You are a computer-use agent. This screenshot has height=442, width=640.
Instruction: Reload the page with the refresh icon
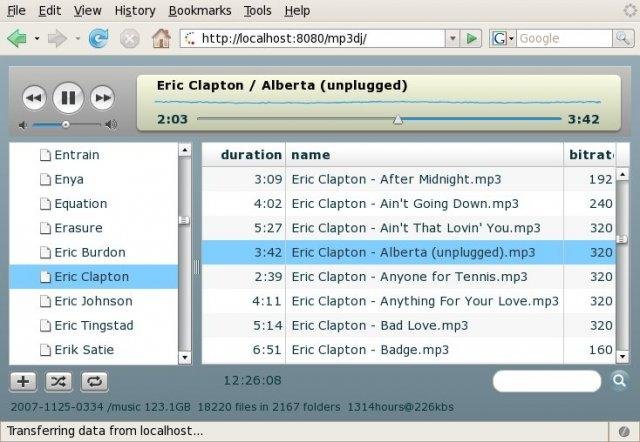99,38
